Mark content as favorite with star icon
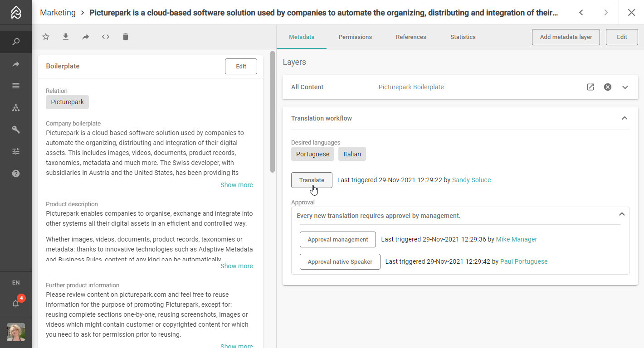This screenshot has width=644, height=348. coord(46,37)
